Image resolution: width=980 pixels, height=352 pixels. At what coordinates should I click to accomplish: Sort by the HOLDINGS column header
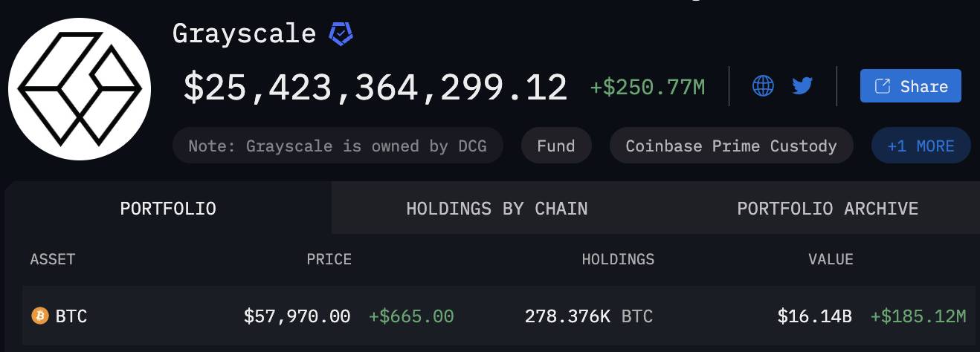[618, 259]
